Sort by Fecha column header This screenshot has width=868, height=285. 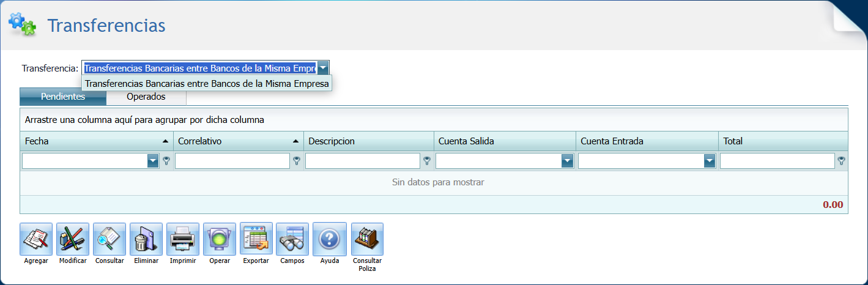[x=97, y=141]
